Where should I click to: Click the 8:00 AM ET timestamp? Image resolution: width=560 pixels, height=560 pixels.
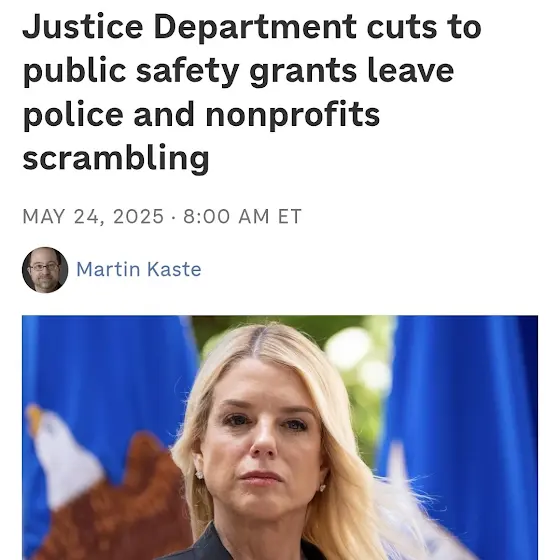pyautogui.click(x=242, y=216)
